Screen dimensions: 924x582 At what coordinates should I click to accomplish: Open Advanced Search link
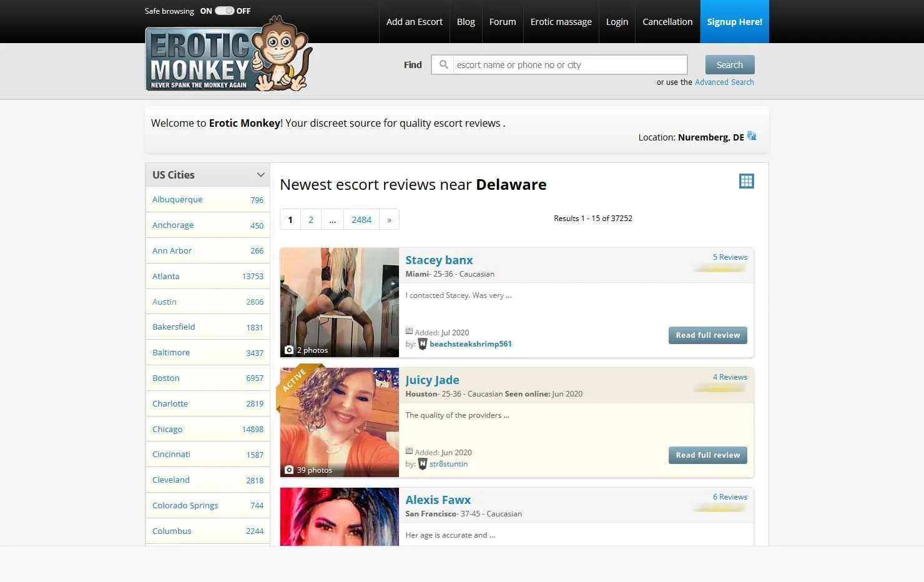(x=724, y=82)
